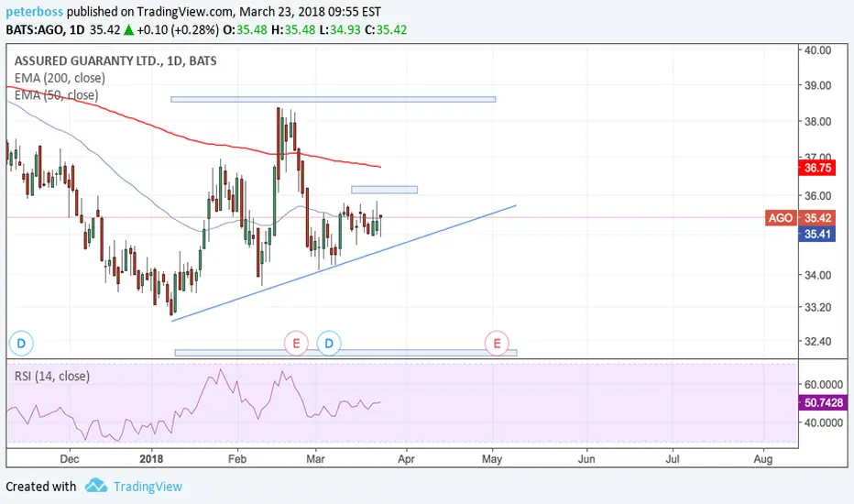Select the small resistance rectangle near 36.15
Viewport: 854px width, 504px height.
pyautogui.click(x=385, y=190)
